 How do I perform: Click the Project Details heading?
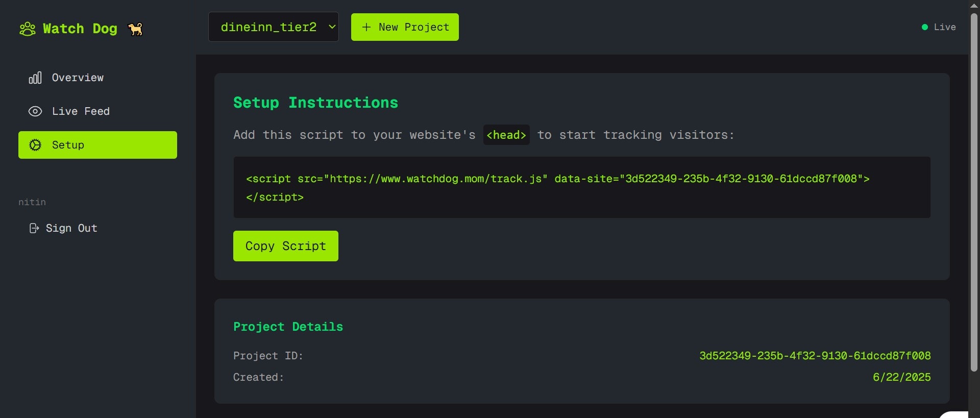point(288,327)
